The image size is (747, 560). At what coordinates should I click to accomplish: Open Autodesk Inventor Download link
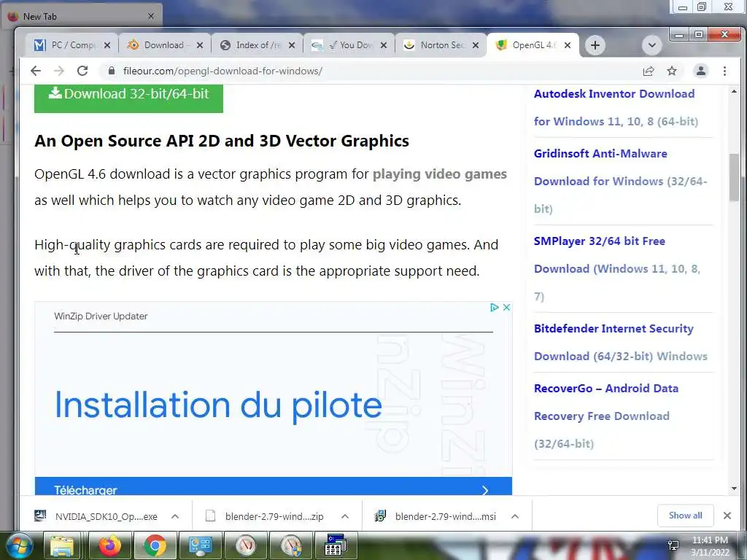click(616, 108)
